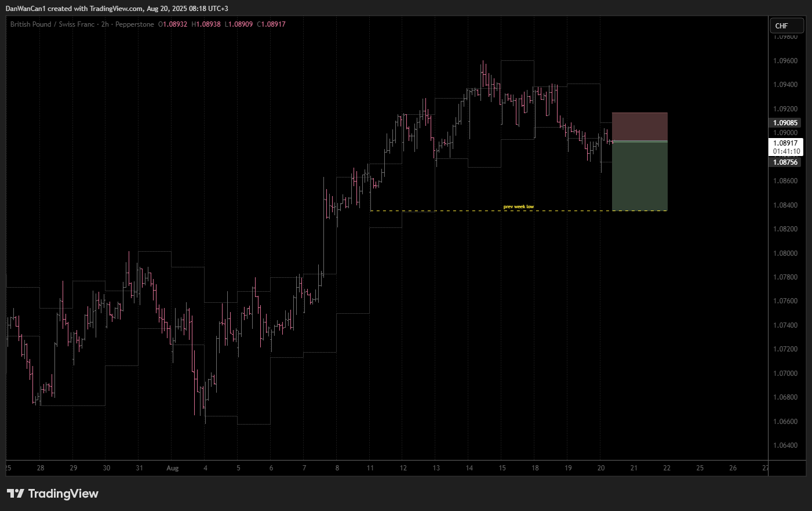Click date 4 on the time axis
Image resolution: width=812 pixels, height=511 pixels.
point(205,468)
